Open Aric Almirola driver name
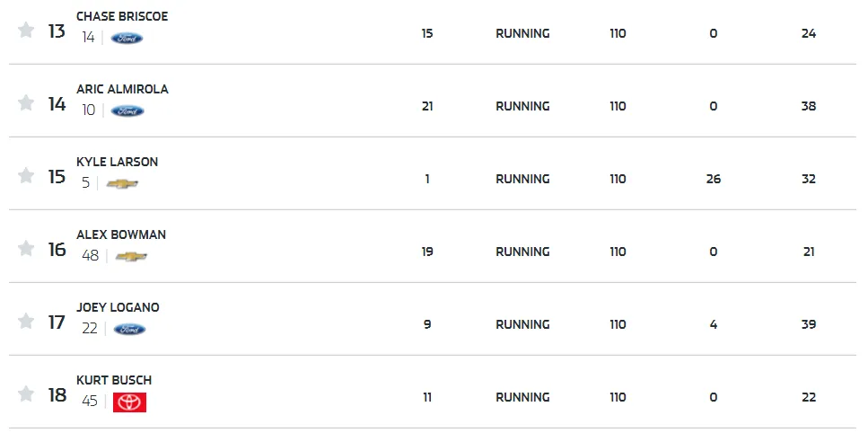 (122, 89)
